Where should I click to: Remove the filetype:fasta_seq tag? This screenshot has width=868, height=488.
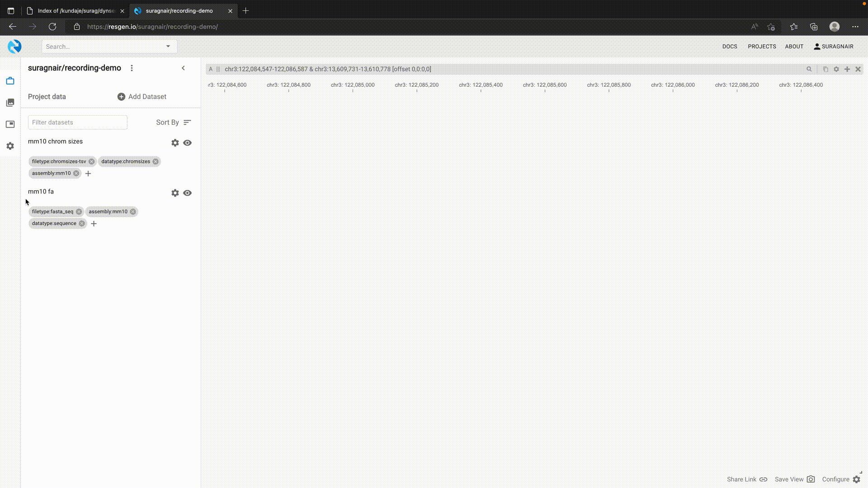79,211
